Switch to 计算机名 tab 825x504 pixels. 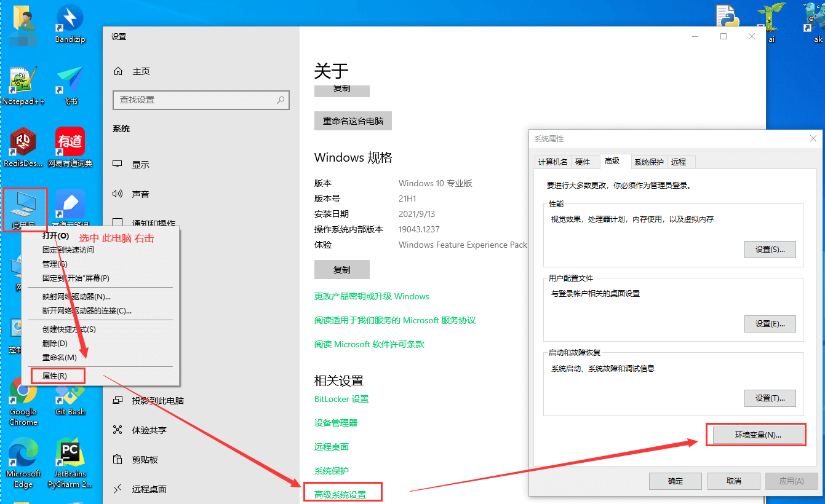(552, 162)
